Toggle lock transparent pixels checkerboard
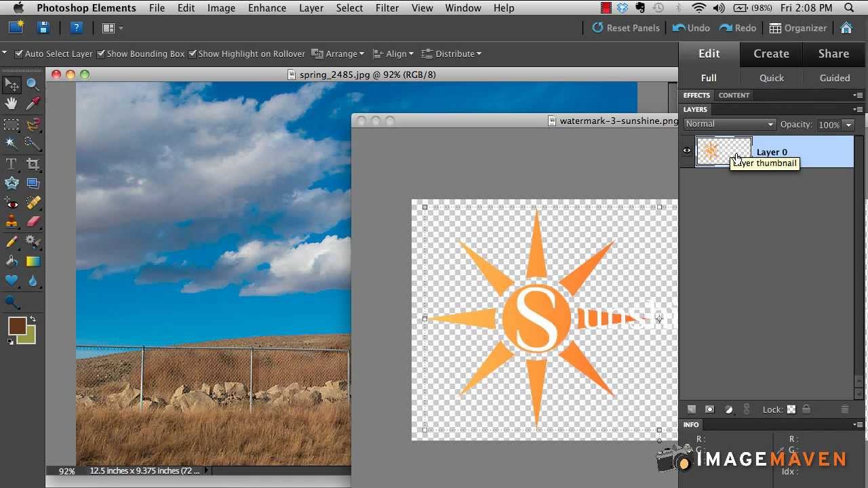 791,409
